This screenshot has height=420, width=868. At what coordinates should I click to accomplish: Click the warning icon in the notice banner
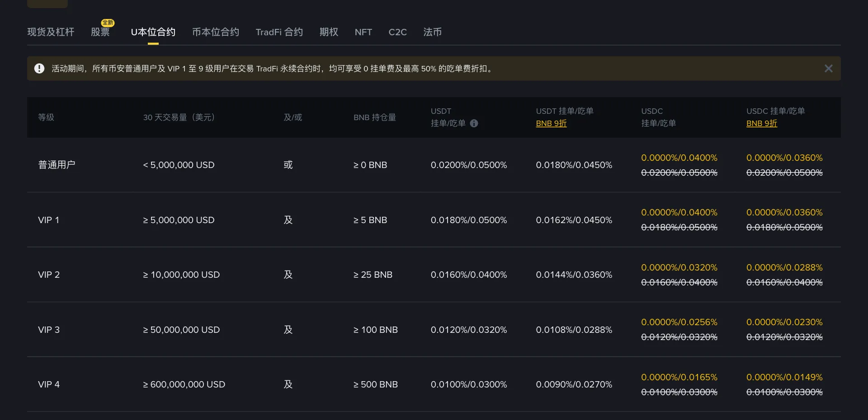point(39,69)
